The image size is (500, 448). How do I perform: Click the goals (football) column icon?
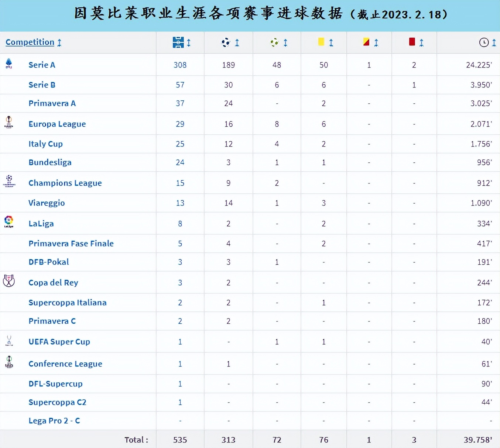point(226,42)
